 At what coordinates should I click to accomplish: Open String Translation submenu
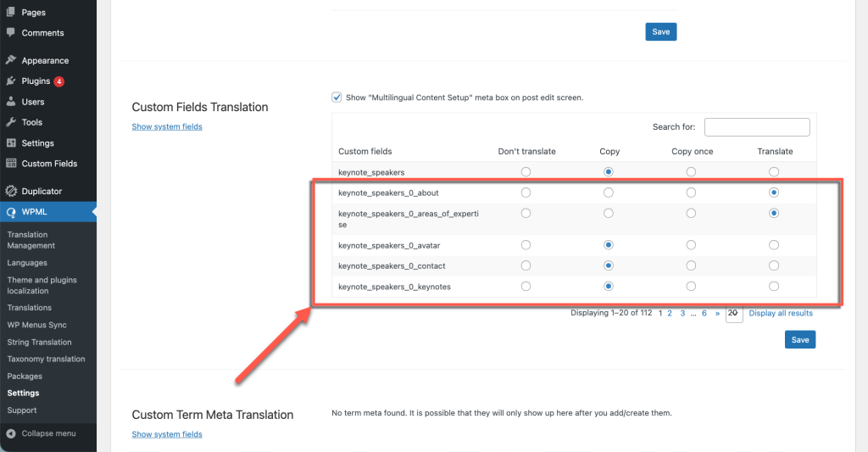click(39, 342)
